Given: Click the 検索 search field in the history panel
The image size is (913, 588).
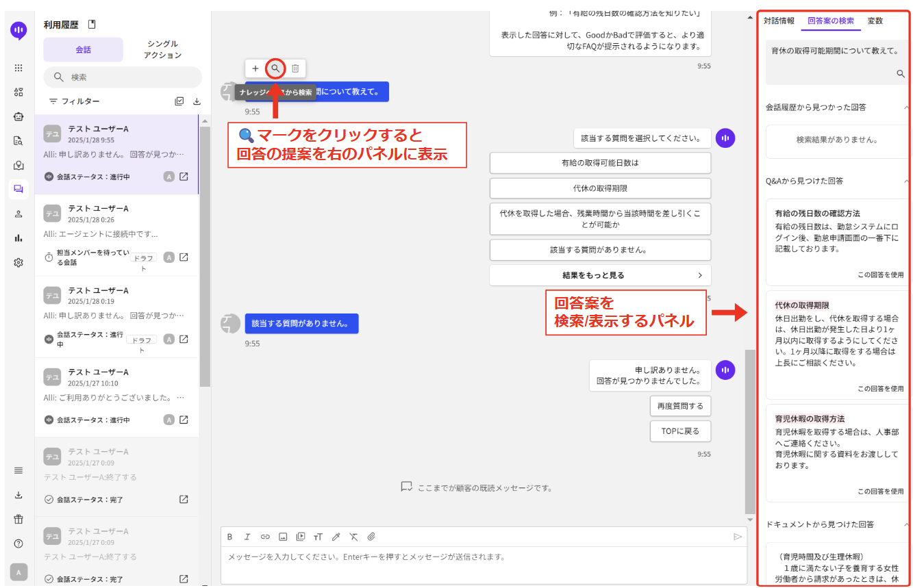Looking at the screenshot, I should 123,77.
